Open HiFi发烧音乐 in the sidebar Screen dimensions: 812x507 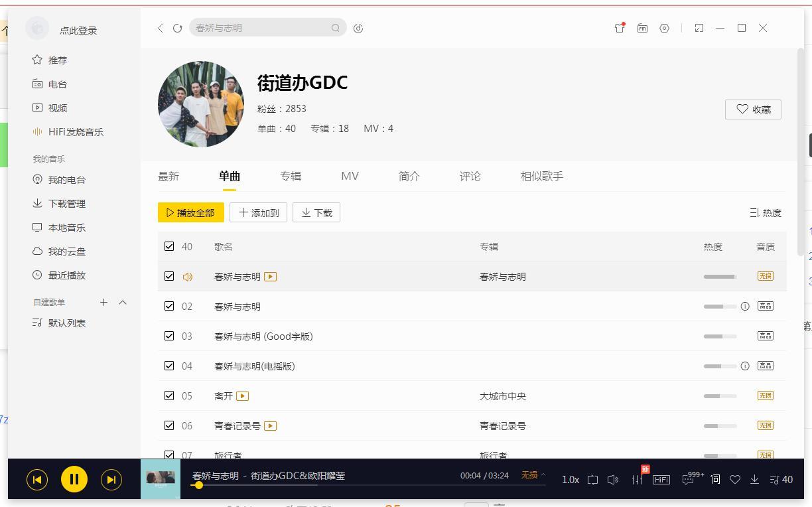pos(71,131)
